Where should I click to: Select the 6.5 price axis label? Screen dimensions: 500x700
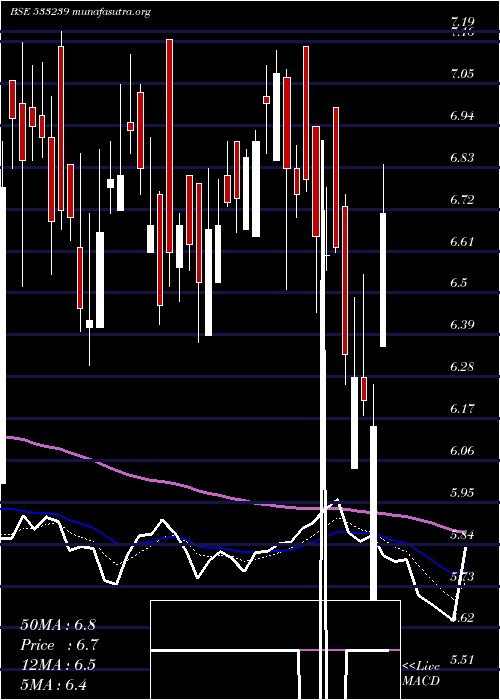click(459, 283)
